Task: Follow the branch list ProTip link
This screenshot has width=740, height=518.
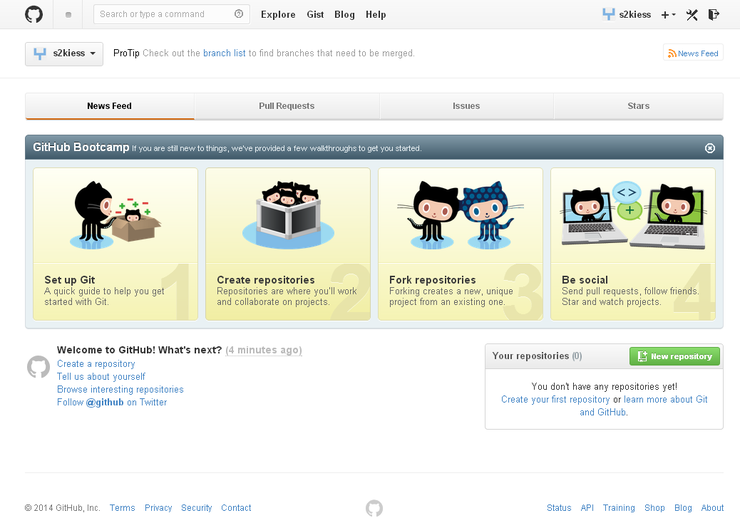Action: click(224, 53)
